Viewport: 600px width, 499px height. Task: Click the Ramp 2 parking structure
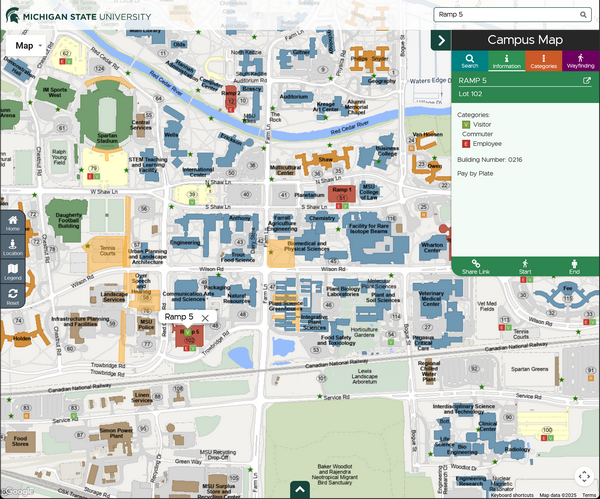(x=231, y=98)
